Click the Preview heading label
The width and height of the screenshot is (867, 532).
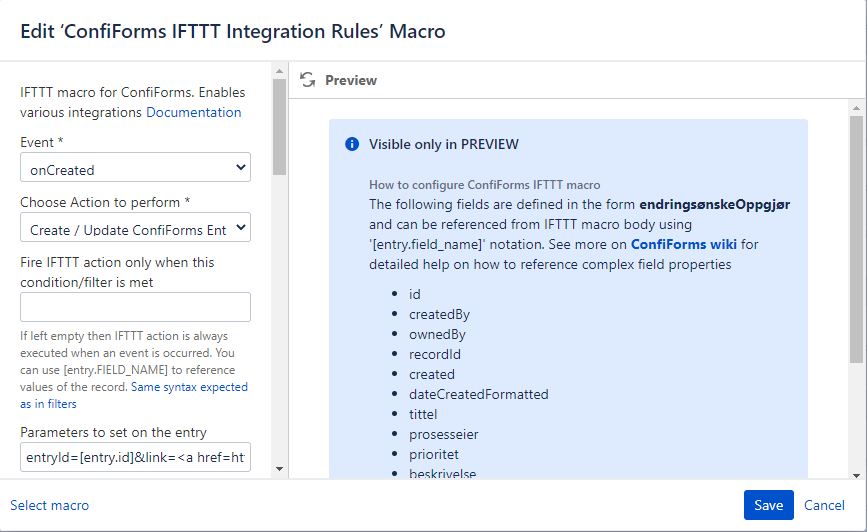click(351, 80)
